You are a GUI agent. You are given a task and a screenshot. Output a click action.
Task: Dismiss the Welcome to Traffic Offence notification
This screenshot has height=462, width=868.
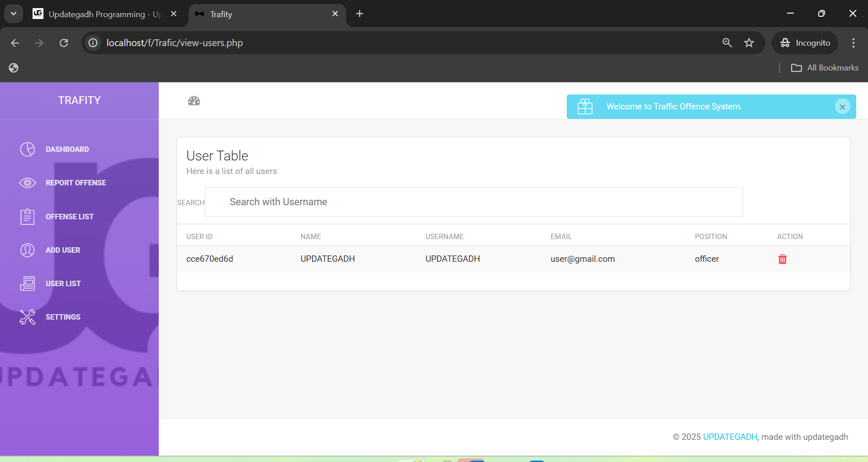pos(842,107)
